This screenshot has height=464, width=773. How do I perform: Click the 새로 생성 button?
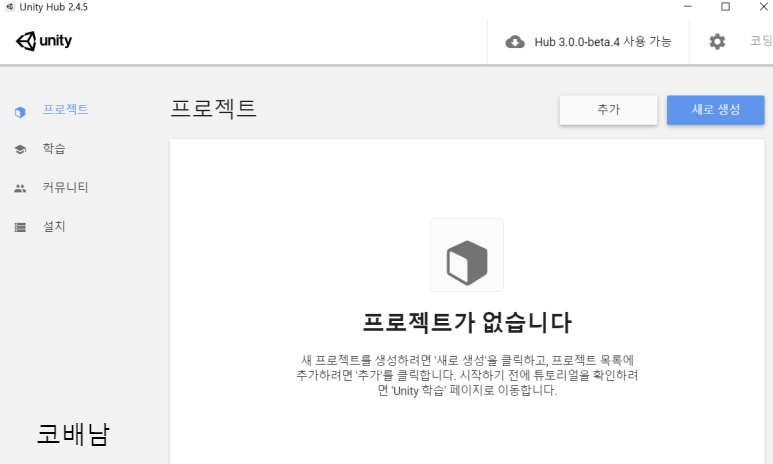[716, 110]
